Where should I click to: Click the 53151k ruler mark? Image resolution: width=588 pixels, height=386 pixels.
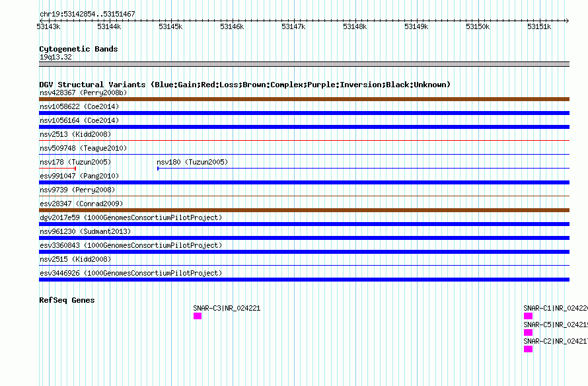539,26
